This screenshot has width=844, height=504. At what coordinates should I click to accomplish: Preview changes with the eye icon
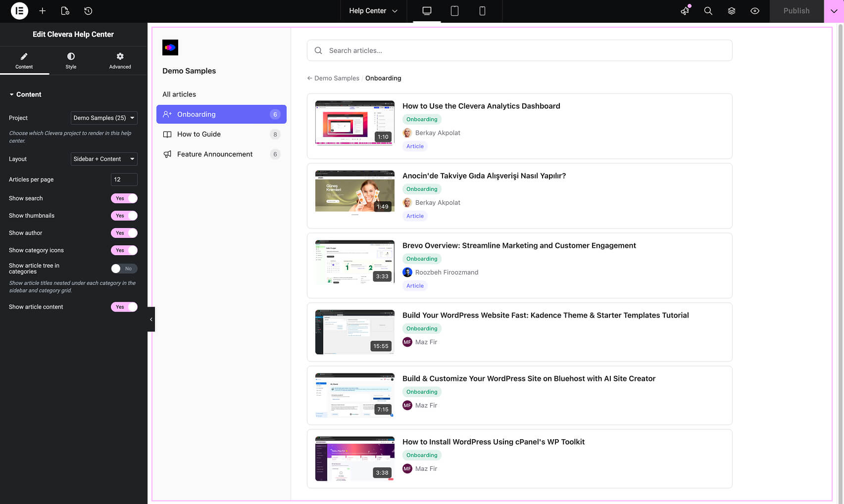pyautogui.click(x=755, y=10)
